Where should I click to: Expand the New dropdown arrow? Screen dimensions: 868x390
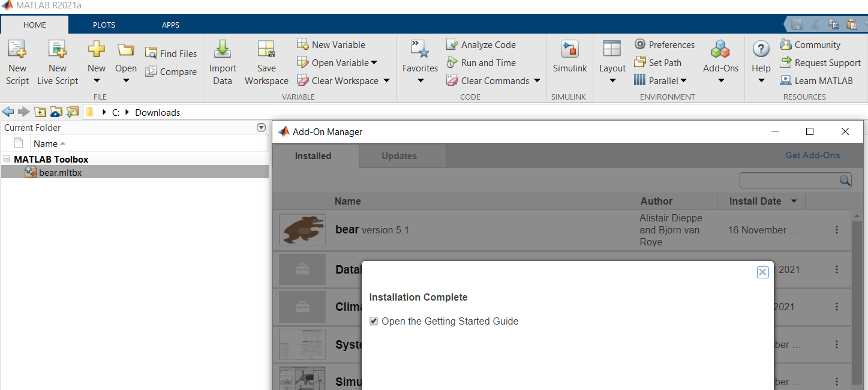click(96, 81)
